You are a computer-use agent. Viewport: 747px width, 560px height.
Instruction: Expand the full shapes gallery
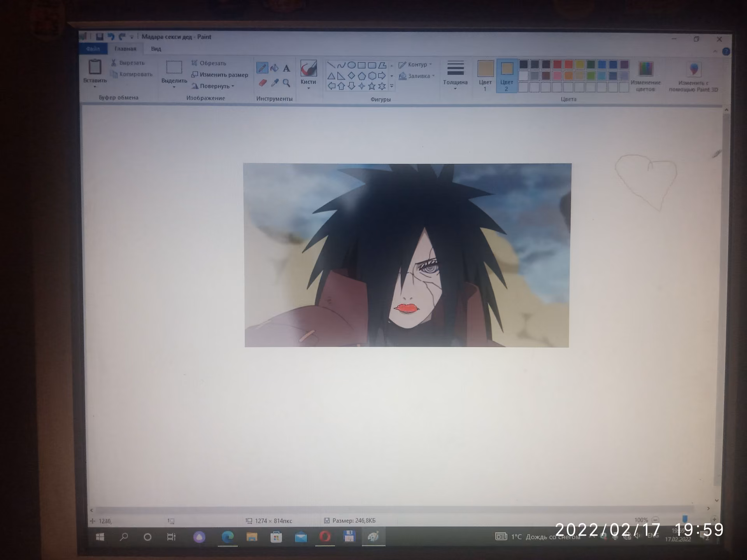pyautogui.click(x=392, y=86)
